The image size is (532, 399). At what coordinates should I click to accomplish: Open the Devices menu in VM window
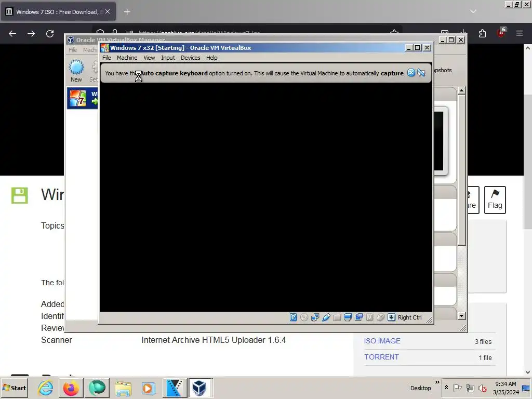190,58
